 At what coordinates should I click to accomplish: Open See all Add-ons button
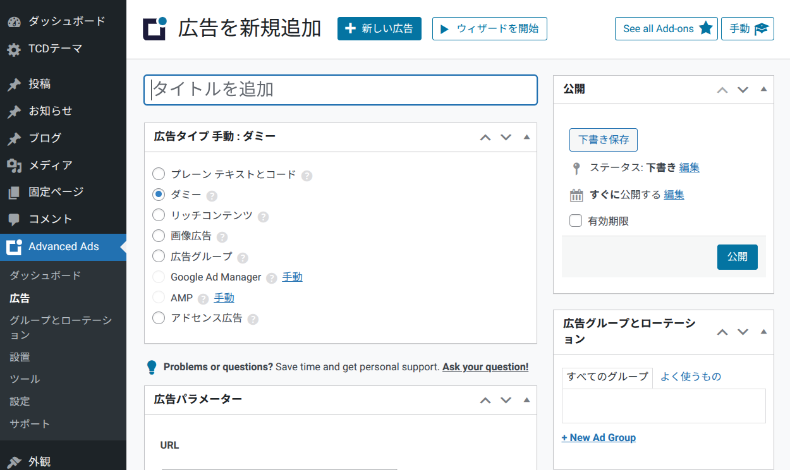click(666, 29)
